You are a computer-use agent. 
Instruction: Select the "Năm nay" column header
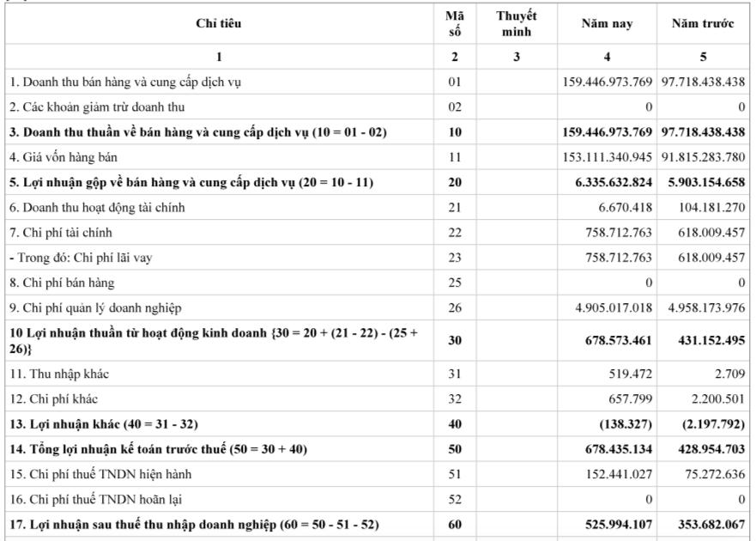pos(607,24)
